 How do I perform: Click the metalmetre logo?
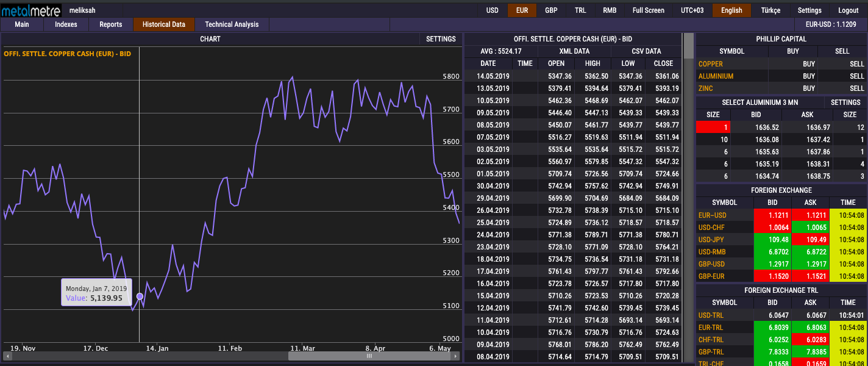click(30, 10)
